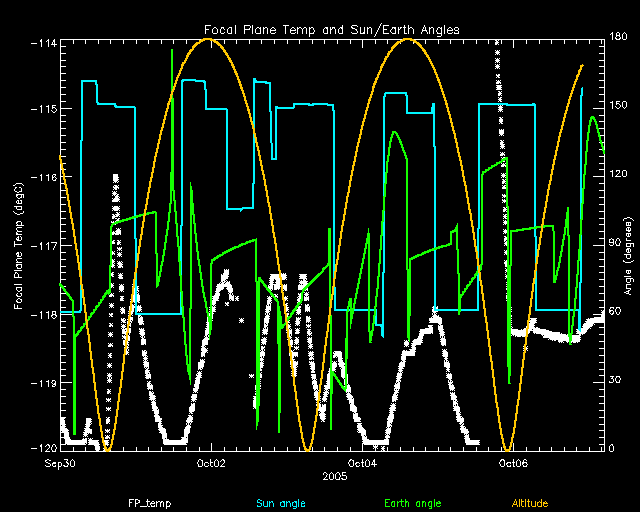Click the 'Focal Plane Temp (degC)' axis label
Screen dimensions: 640x512
click(x=19, y=243)
